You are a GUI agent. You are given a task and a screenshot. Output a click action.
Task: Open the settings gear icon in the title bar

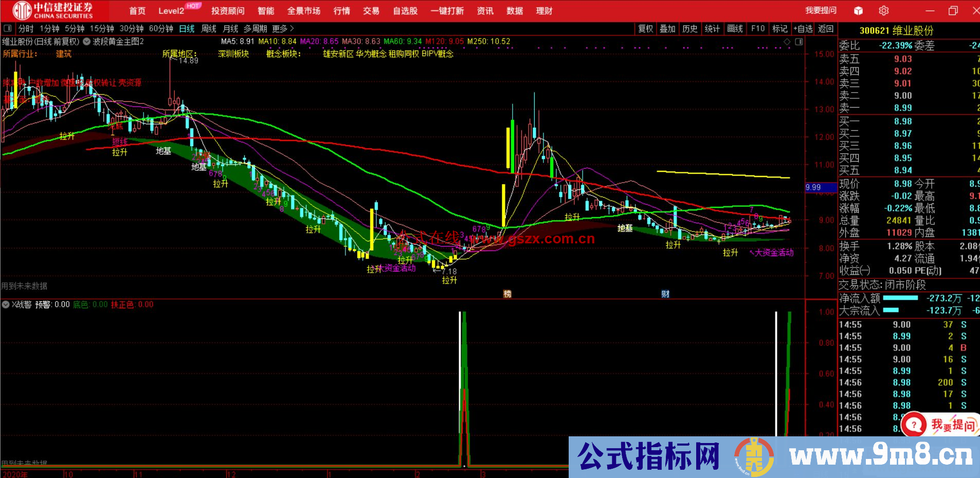pos(884,10)
